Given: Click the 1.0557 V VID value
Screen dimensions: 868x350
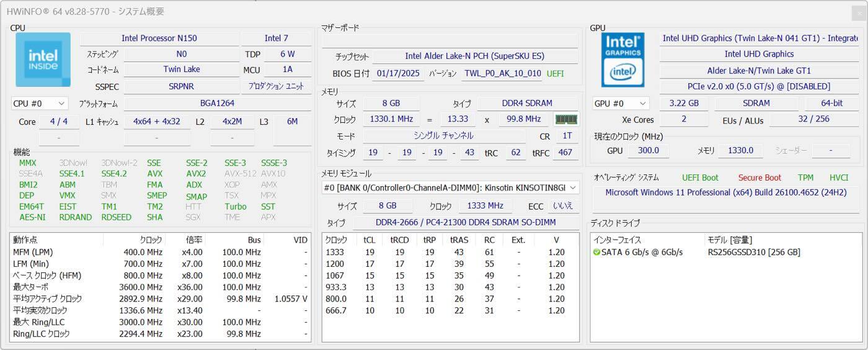Looking at the screenshot, I should [291, 298].
